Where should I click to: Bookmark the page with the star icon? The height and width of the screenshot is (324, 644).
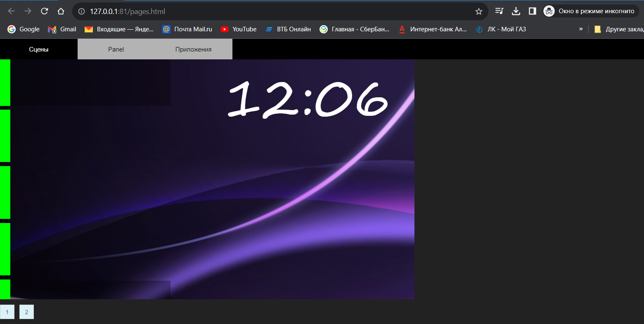coord(478,11)
